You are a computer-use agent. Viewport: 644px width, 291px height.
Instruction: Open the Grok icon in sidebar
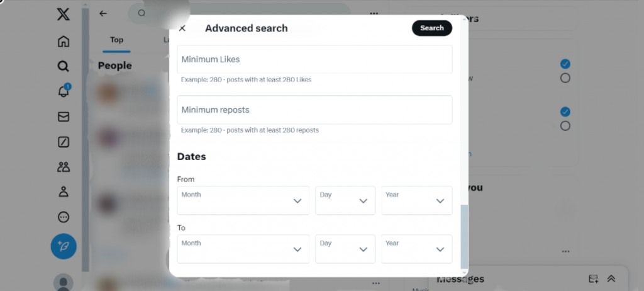pyautogui.click(x=63, y=142)
